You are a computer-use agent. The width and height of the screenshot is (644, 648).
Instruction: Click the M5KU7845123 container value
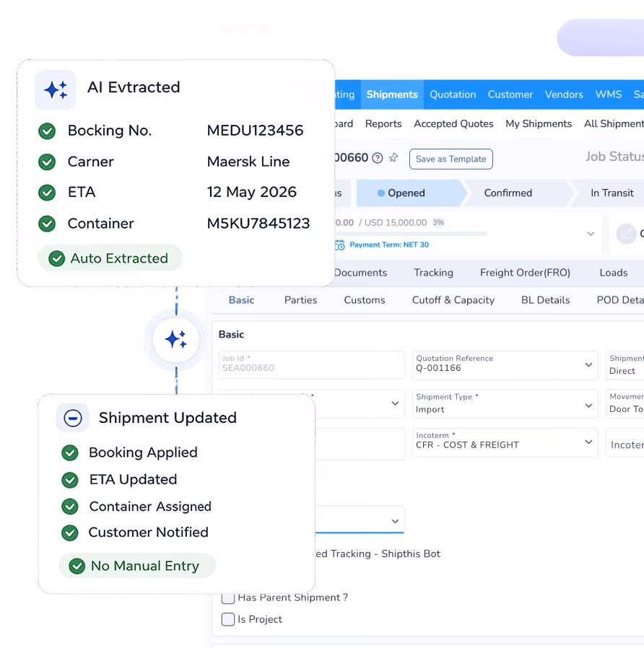258,224
